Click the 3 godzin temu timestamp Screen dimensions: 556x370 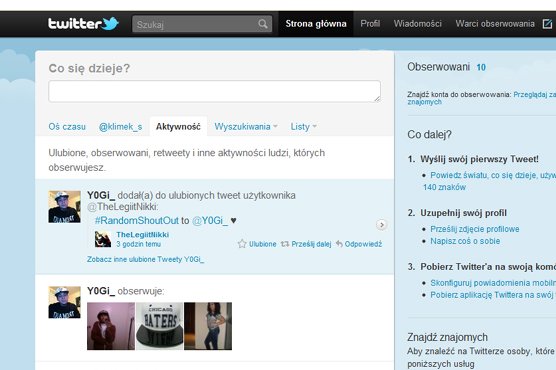coord(138,244)
